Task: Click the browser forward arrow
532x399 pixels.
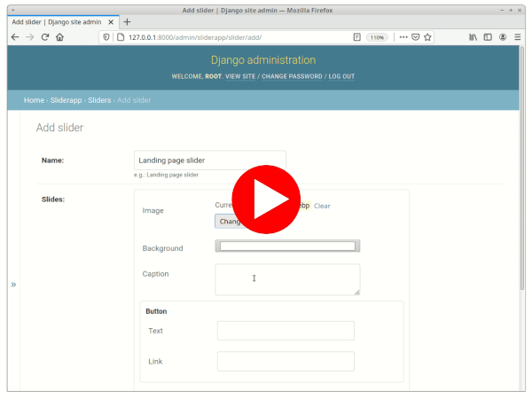Action: 30,37
